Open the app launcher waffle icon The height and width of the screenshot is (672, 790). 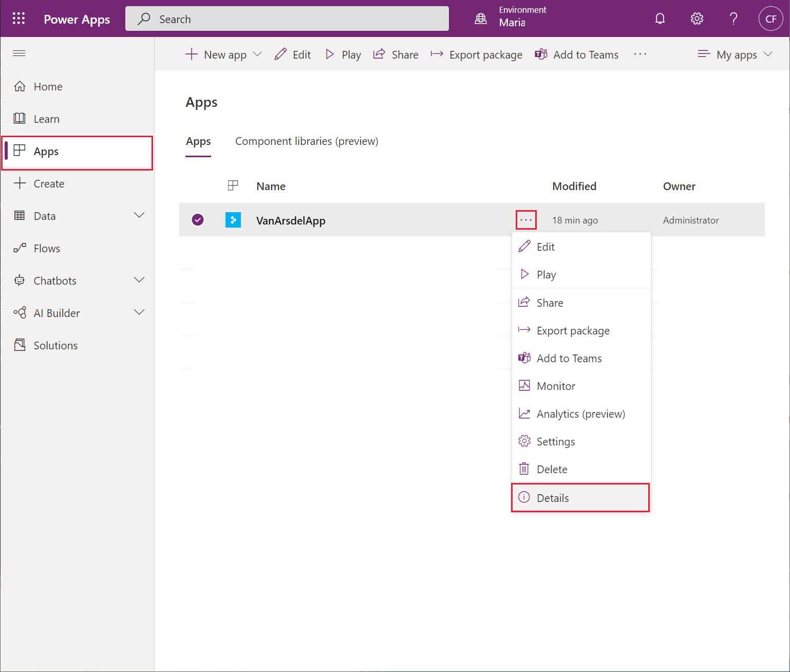coord(18,18)
